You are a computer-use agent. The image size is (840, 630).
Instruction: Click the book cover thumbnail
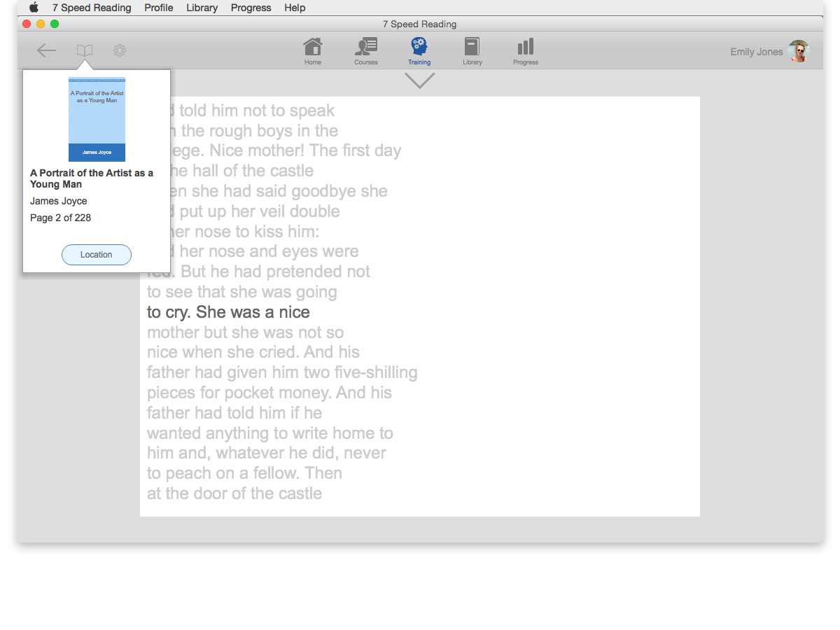click(97, 119)
